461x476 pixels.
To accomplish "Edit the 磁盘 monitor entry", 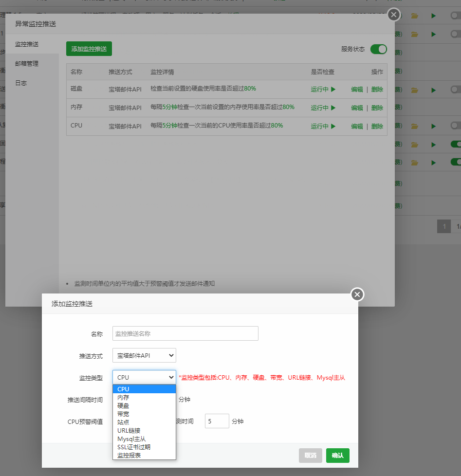I will coord(357,89).
